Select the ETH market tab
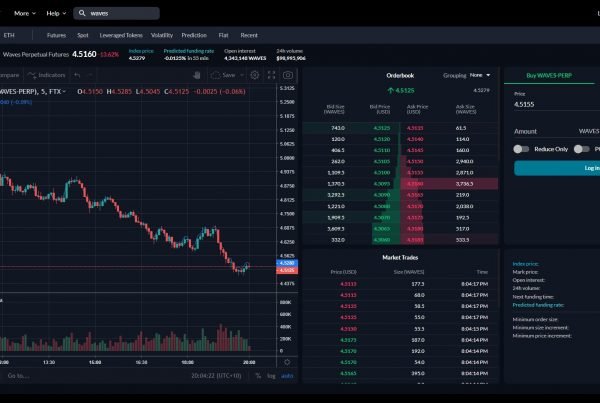This screenshot has width=600, height=403. (9, 35)
